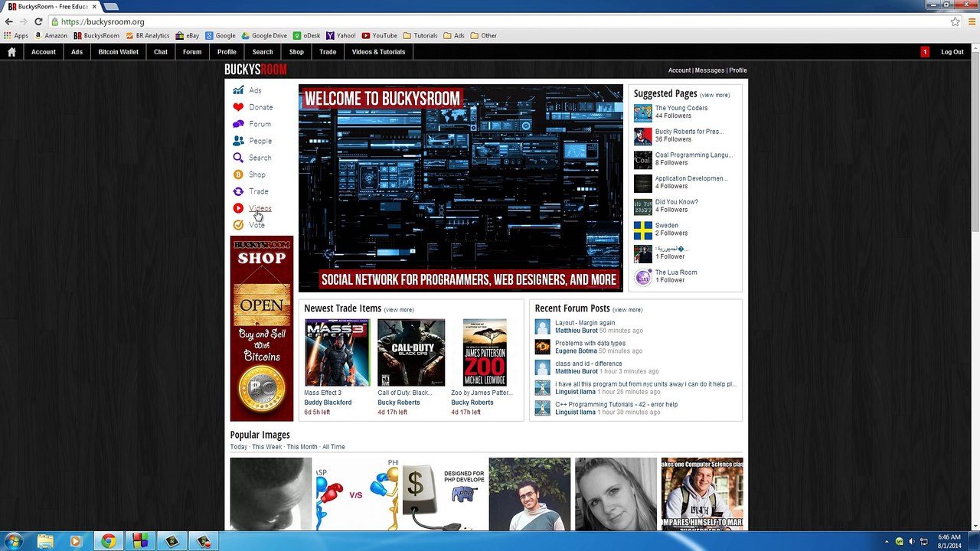Go to home via house icon
Screen dimensions: 980x551
11,52
